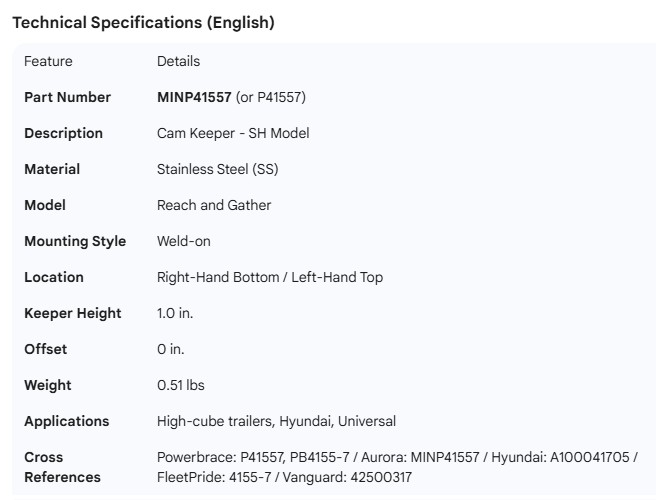Click the Details column header

pos(178,61)
